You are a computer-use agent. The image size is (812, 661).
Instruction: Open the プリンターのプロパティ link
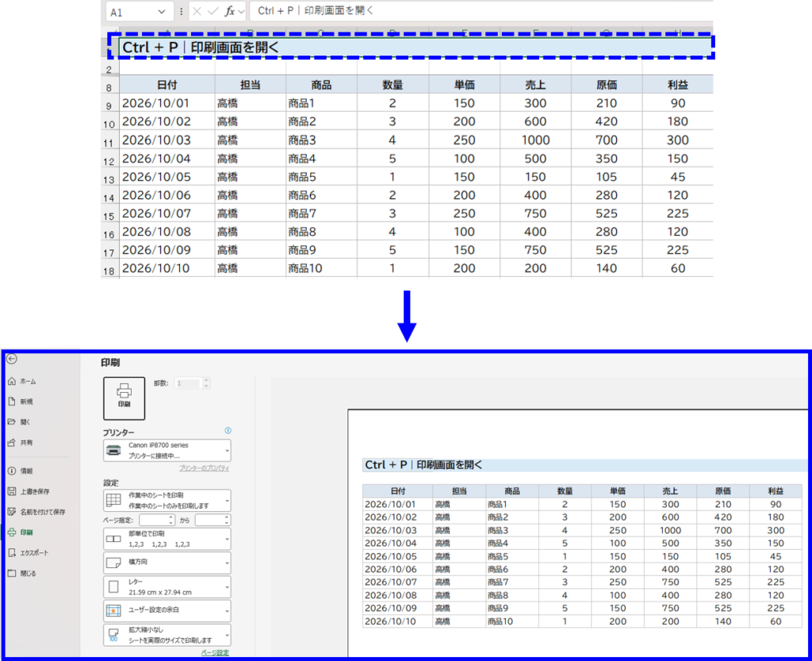(204, 468)
